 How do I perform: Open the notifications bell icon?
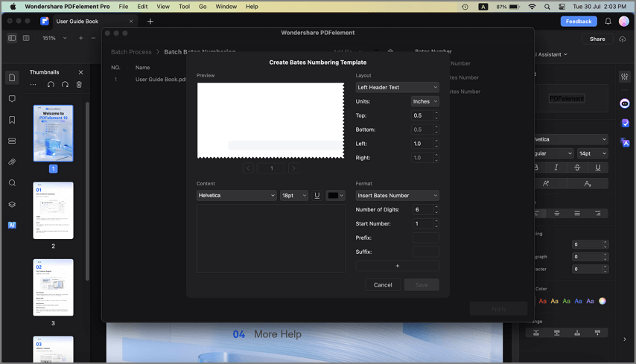pyautogui.click(x=608, y=22)
